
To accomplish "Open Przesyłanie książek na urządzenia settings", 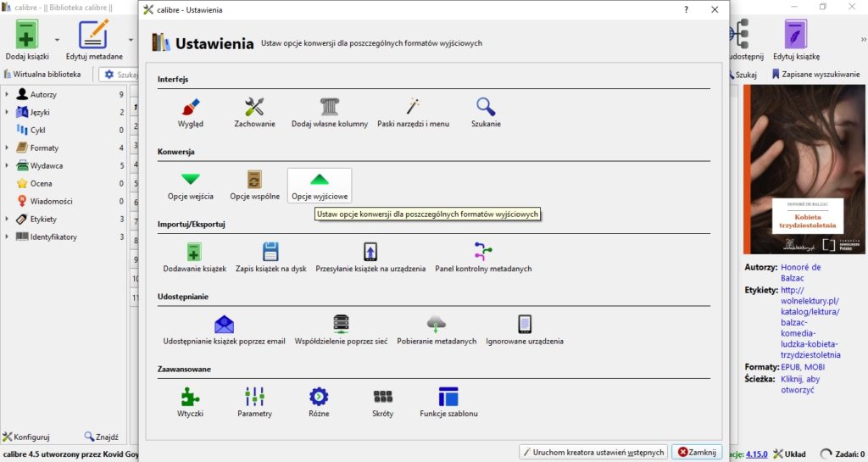I will coord(370,258).
